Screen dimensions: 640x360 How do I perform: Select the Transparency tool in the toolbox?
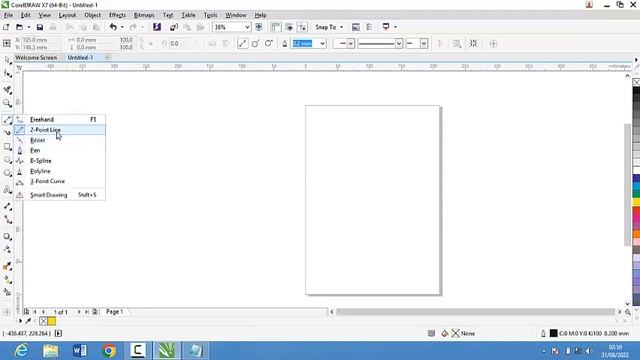[x=7, y=249]
